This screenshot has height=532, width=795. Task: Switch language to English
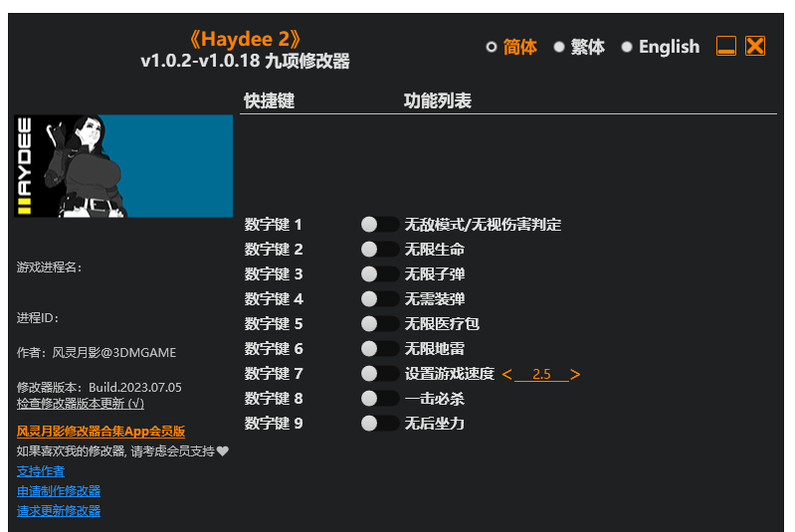coord(660,47)
